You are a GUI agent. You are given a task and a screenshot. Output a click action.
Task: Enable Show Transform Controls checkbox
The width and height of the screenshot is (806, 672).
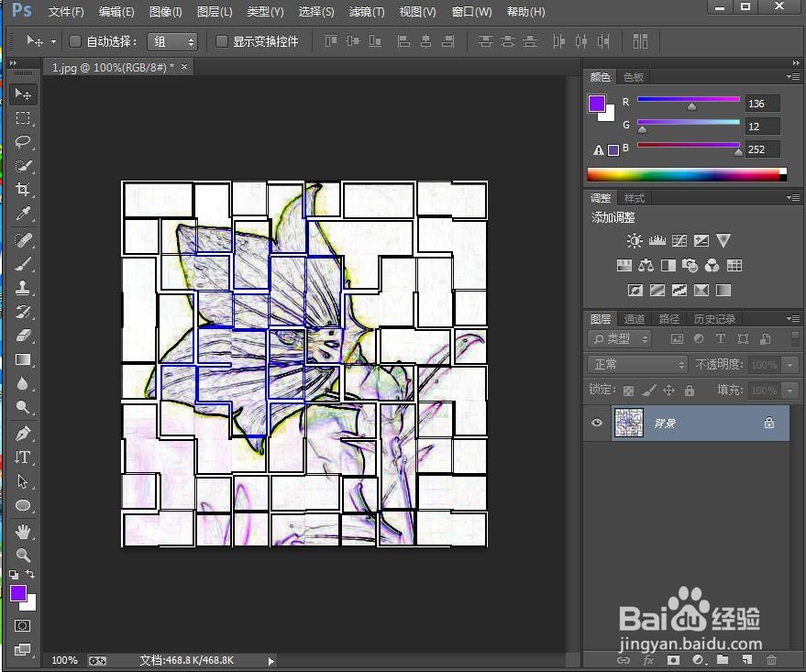(x=222, y=41)
